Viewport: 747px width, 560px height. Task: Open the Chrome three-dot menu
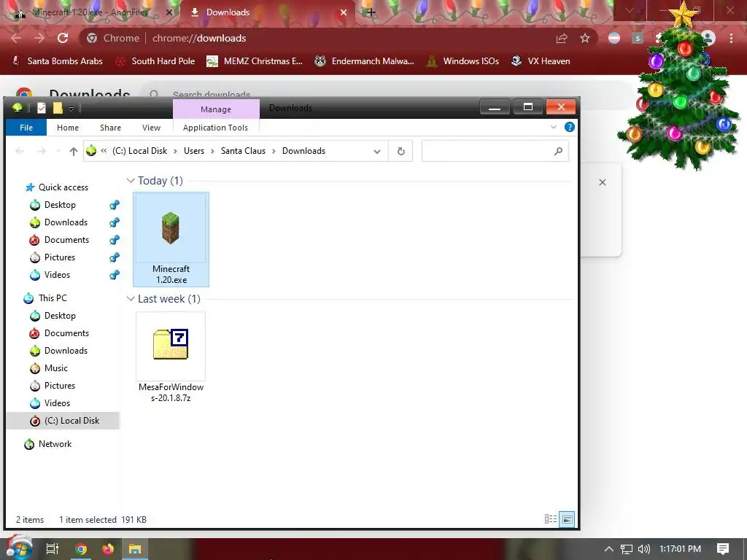tap(731, 38)
